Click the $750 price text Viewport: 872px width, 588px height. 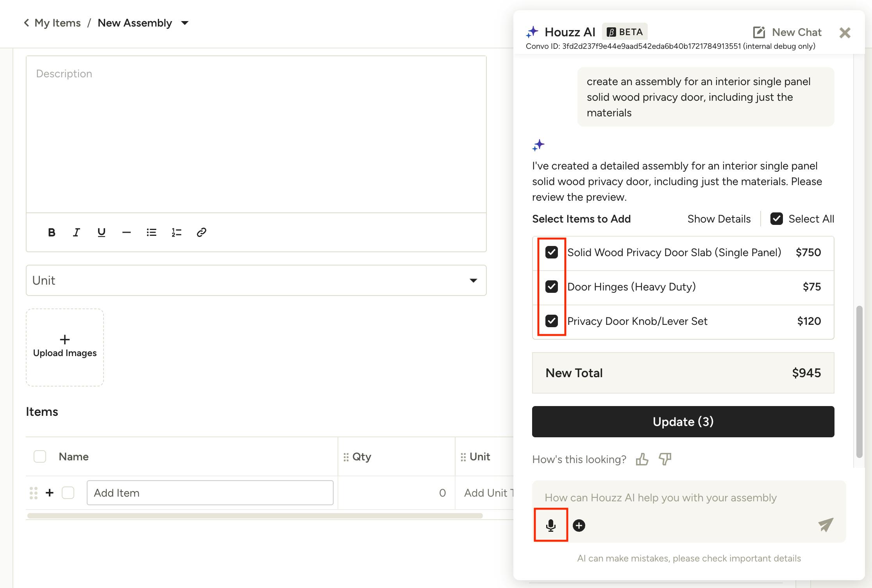point(808,252)
